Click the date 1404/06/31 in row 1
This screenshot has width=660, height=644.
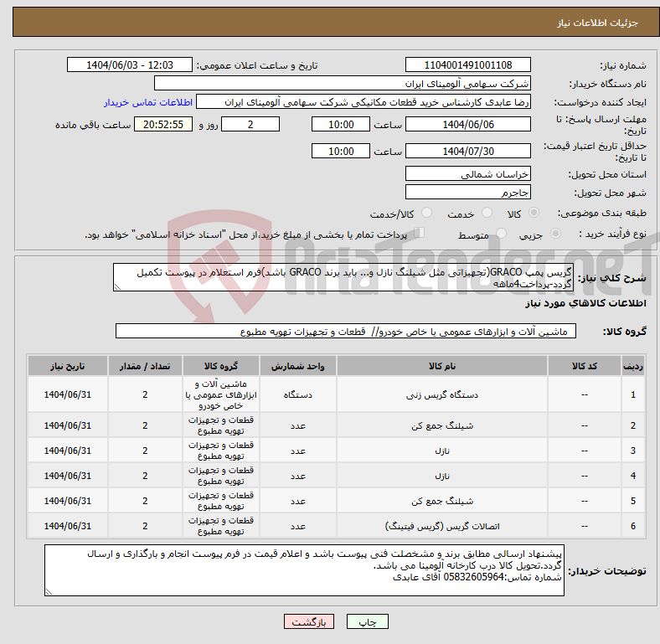[x=67, y=394]
